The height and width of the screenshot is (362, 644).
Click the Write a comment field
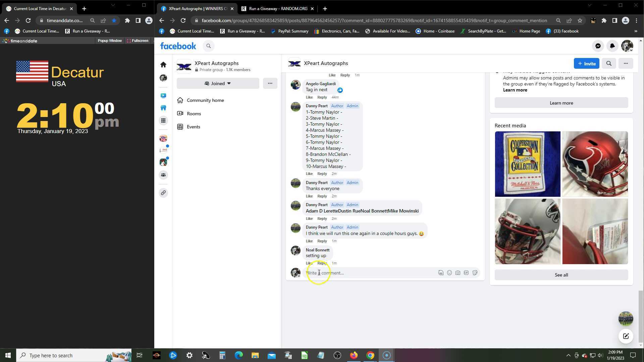tap(369, 273)
